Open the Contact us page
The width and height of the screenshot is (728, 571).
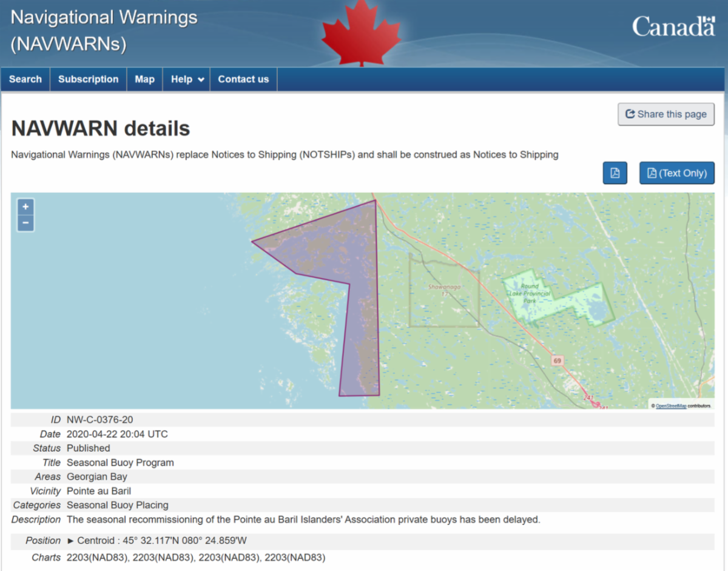tap(243, 79)
